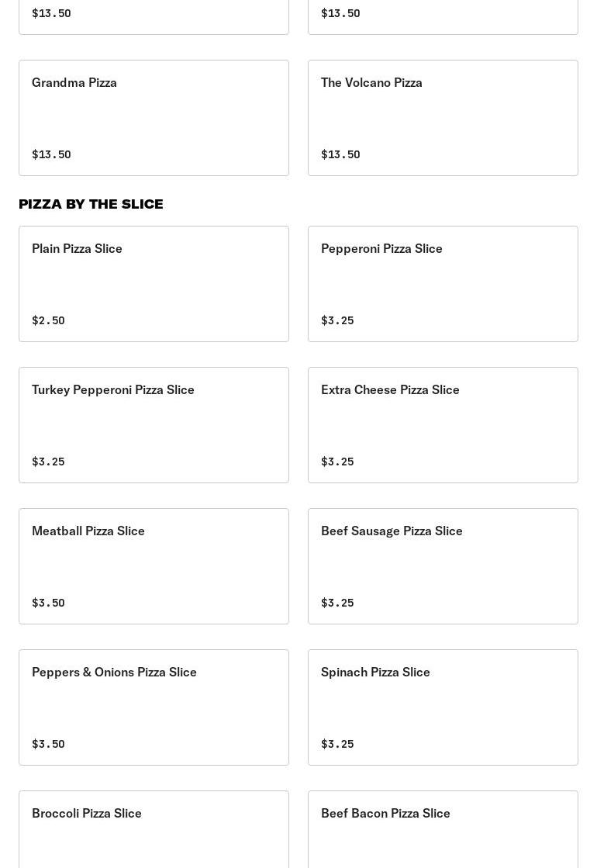The image size is (597, 868).
Task: Open the Broccoli Pizza Slice item
Action: tap(154, 830)
